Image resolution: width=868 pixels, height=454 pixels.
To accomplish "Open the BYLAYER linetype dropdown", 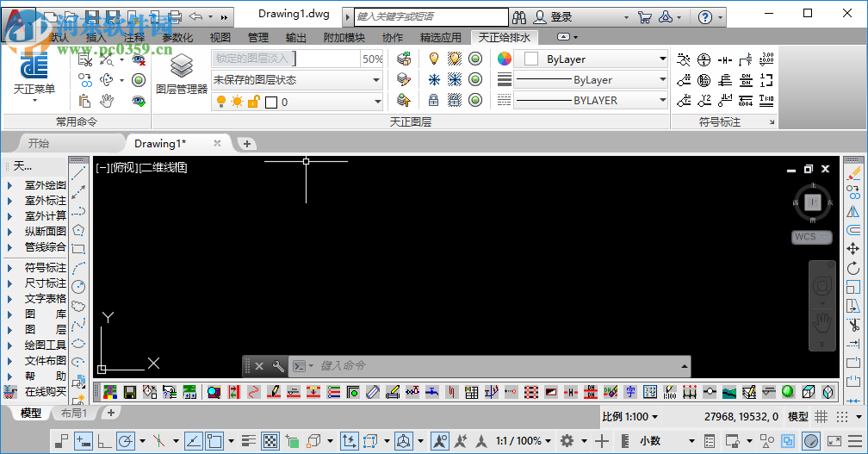I will point(592,100).
